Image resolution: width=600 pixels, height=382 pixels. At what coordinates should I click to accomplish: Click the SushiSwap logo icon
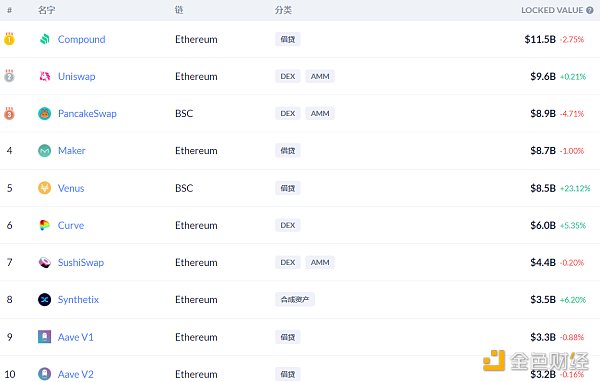pos(45,262)
